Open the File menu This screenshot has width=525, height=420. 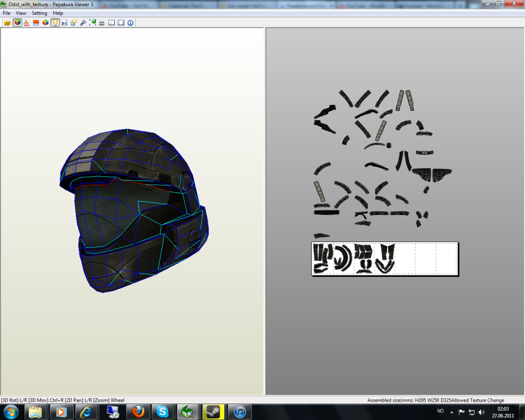point(6,13)
